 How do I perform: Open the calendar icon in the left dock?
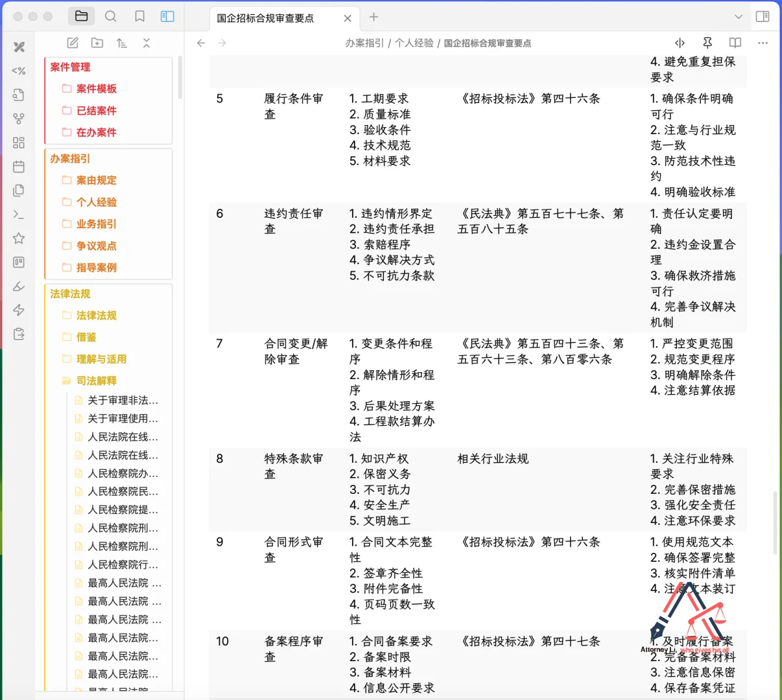coord(18,166)
